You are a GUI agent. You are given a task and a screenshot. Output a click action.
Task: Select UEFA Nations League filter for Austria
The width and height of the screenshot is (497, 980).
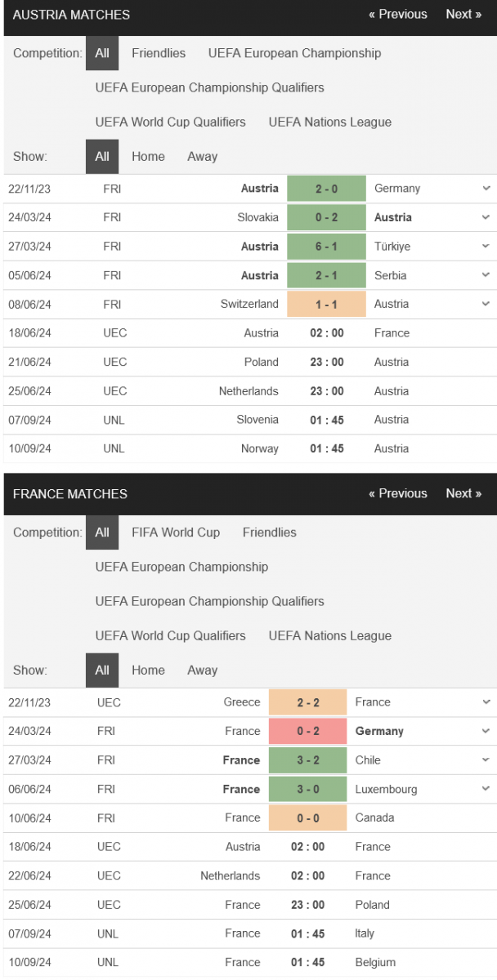click(x=330, y=122)
